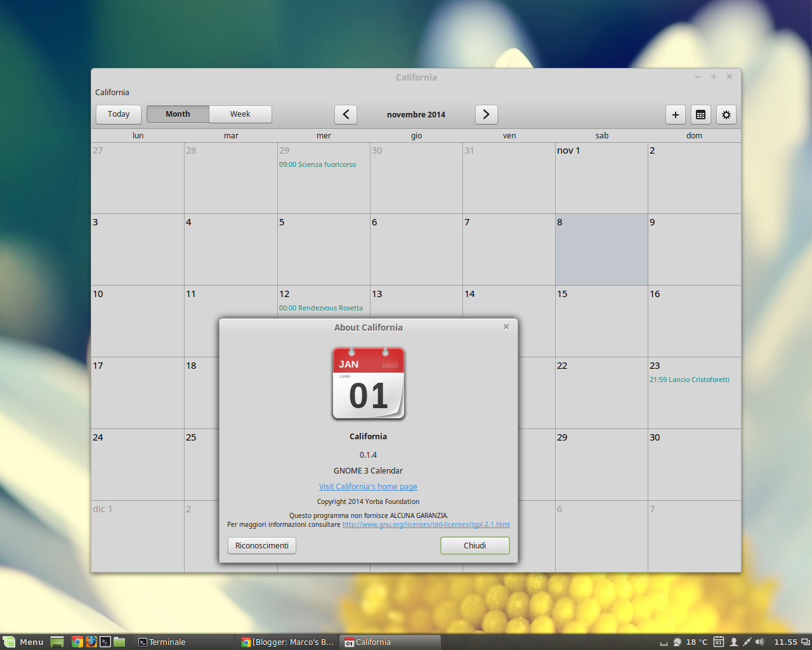The height and width of the screenshot is (650, 812).
Task: Show desktop from the panel launcher
Action: point(57,642)
